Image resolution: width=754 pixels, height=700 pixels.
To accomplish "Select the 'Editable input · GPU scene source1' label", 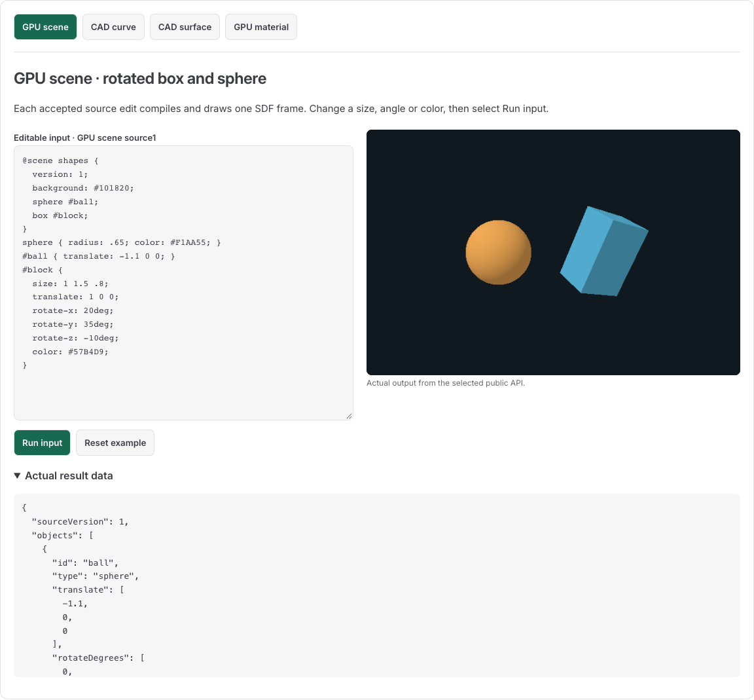I will click(x=85, y=138).
